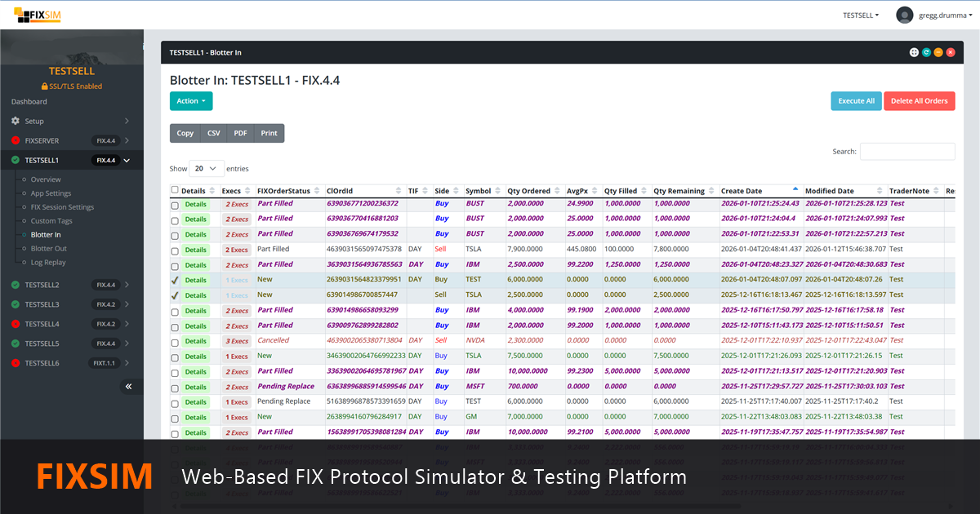
Task: Open the Show 20 entries dropdown
Action: click(x=207, y=168)
